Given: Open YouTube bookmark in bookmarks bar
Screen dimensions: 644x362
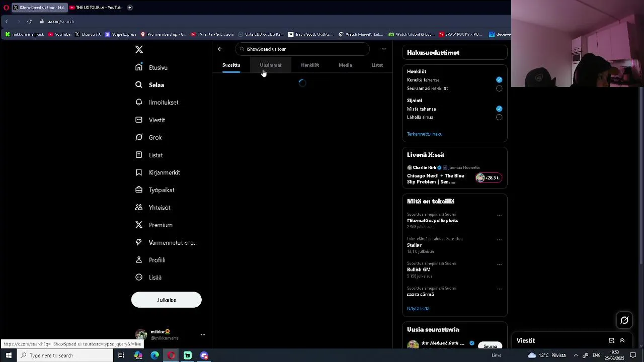Looking at the screenshot, I should point(59,34).
